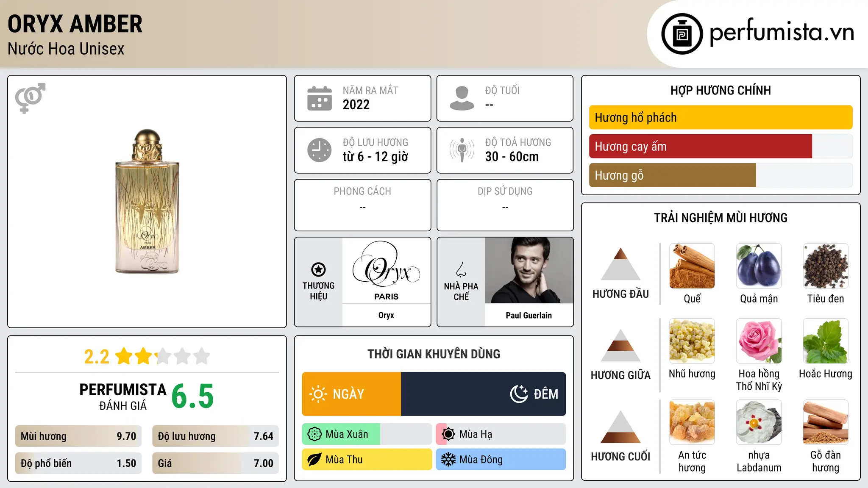Screen dimensions: 868x488
Task: Click the Độ phổ biến 1.50 score bar
Action: click(78, 463)
